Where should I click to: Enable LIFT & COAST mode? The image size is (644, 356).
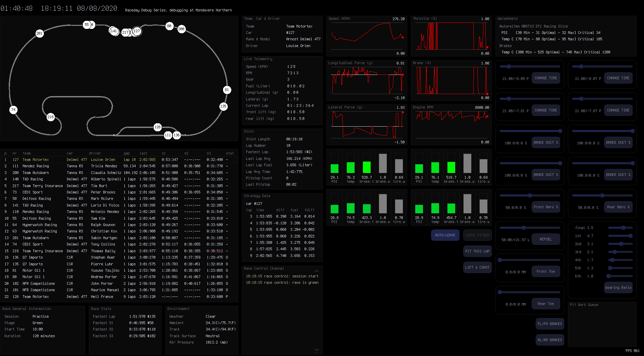pyautogui.click(x=477, y=267)
